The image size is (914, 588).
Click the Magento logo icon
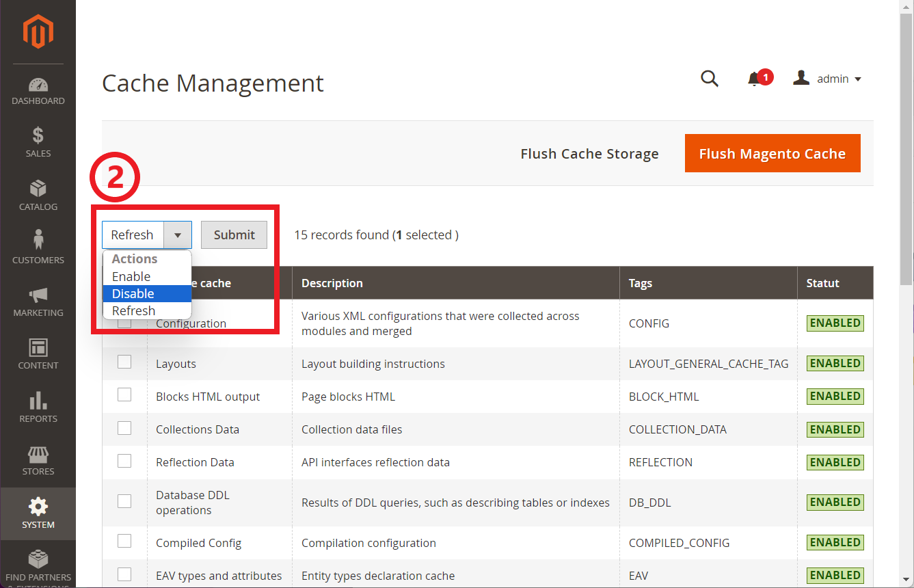(38, 31)
